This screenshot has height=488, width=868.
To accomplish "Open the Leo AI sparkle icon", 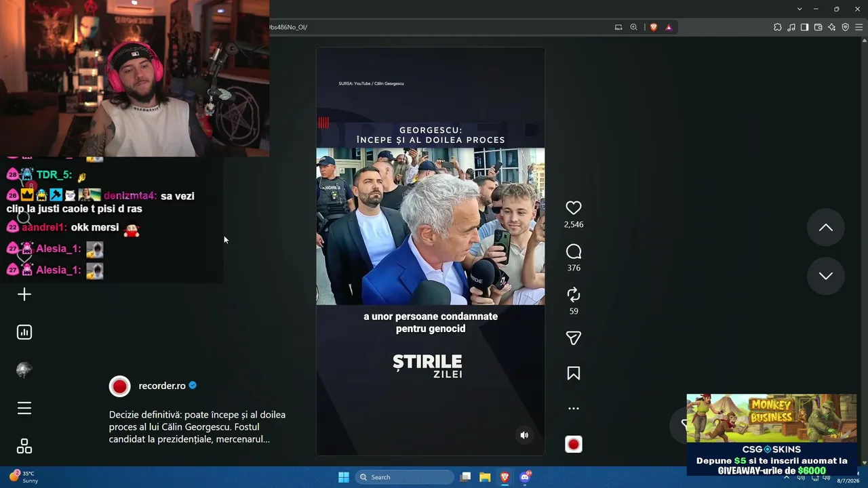I will coord(831,27).
